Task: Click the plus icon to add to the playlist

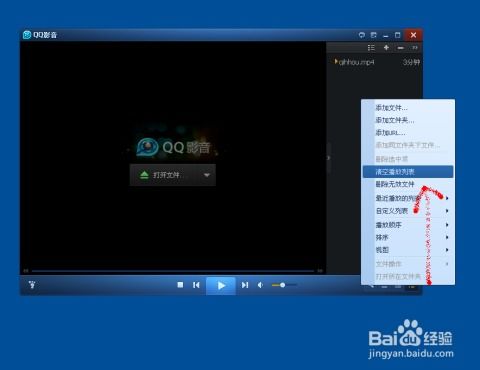Action: pyautogui.click(x=386, y=48)
